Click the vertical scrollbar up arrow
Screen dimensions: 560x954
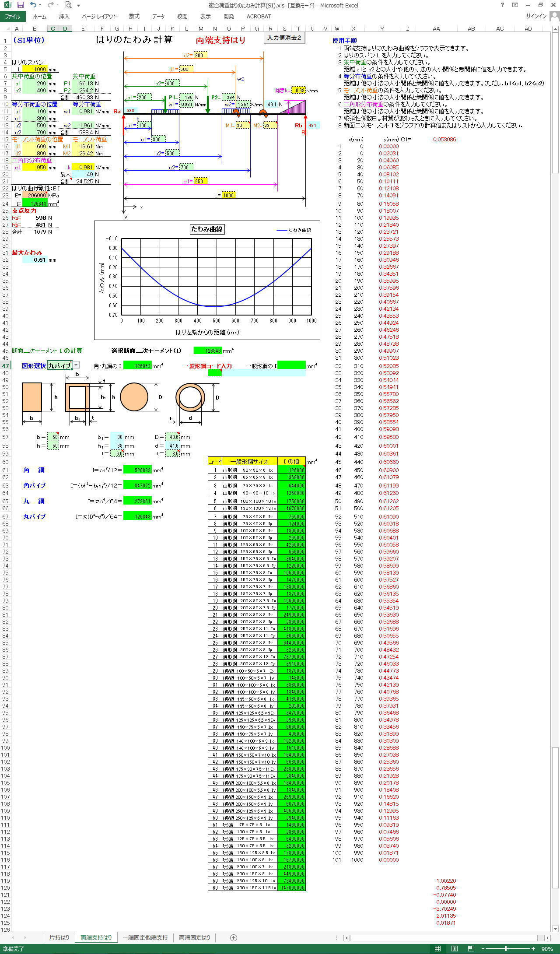(556, 29)
